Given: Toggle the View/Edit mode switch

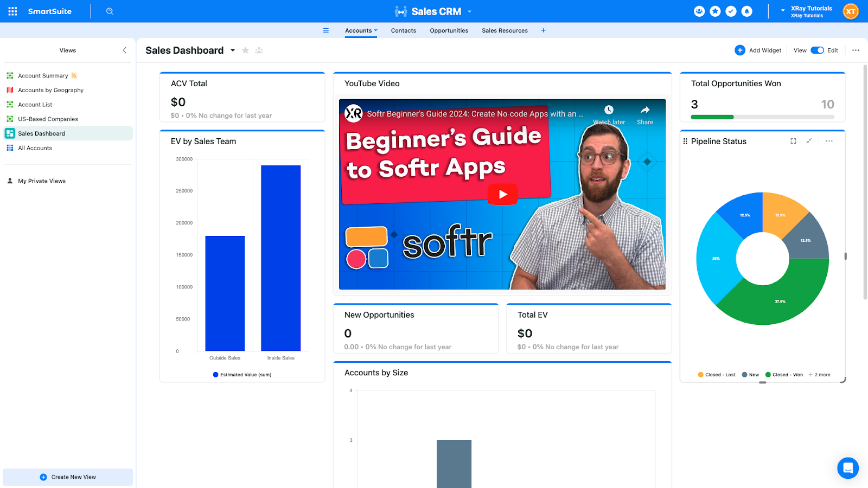Looking at the screenshot, I should (x=817, y=50).
